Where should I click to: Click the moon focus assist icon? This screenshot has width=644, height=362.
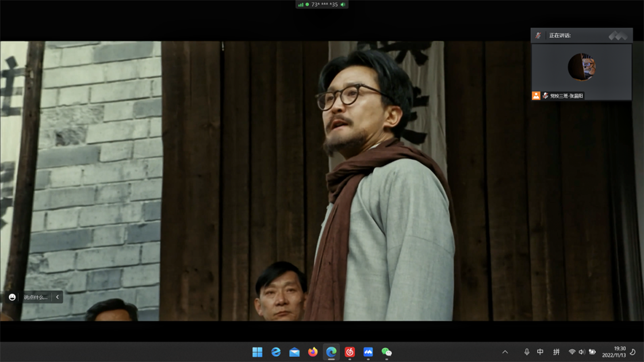point(633,352)
